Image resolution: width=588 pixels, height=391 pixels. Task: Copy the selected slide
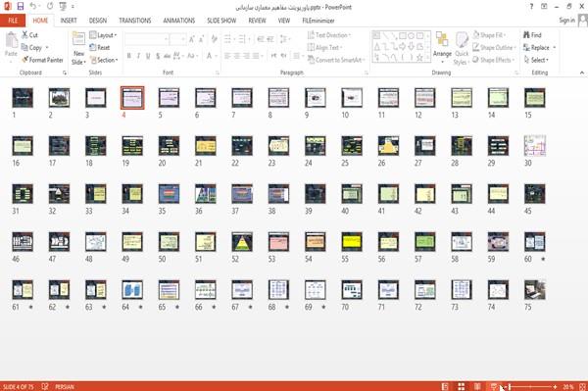point(31,48)
